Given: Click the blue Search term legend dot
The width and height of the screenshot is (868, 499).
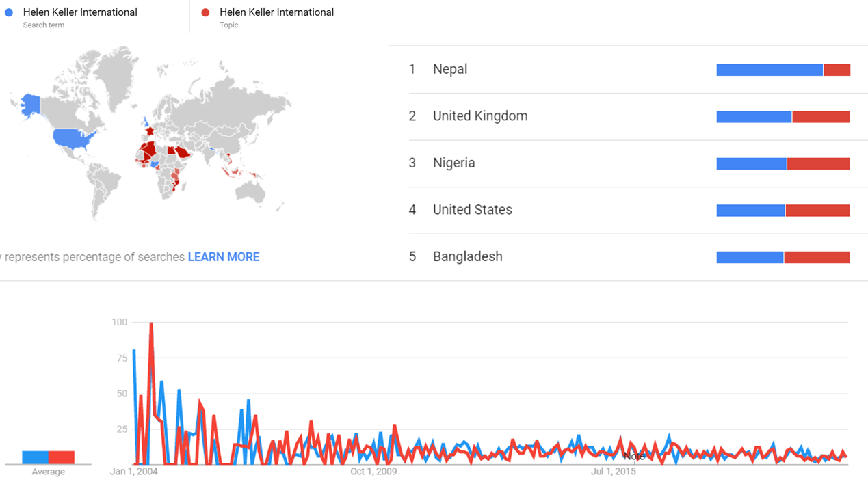Looking at the screenshot, I should [9, 12].
